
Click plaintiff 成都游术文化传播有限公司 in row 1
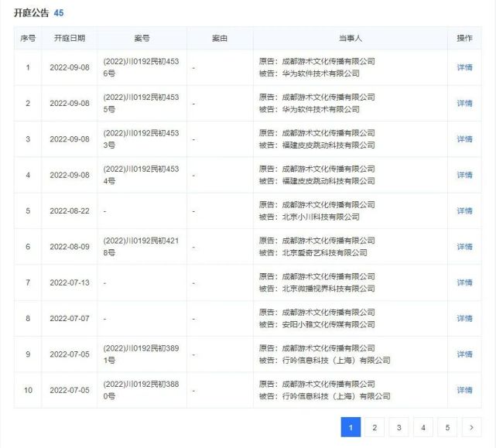328,61
